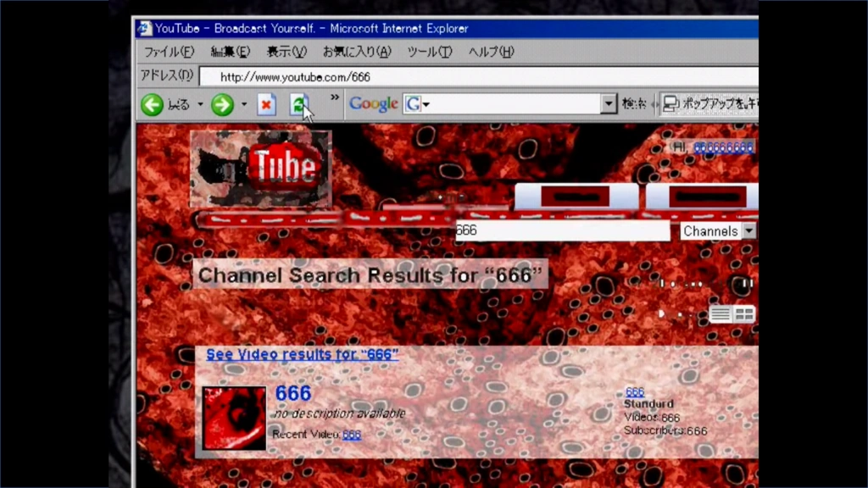Click the Google logo on the search toolbar
Screen dimensions: 868x488
(x=372, y=103)
